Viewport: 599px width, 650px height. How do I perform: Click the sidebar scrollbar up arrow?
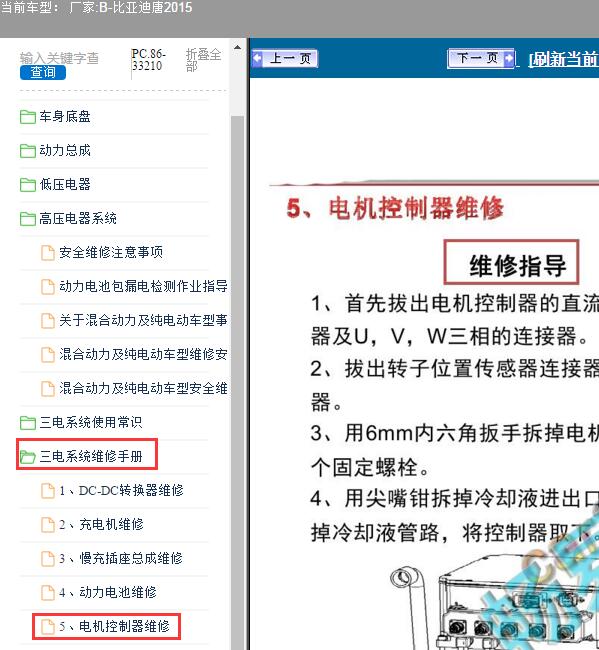click(x=238, y=47)
